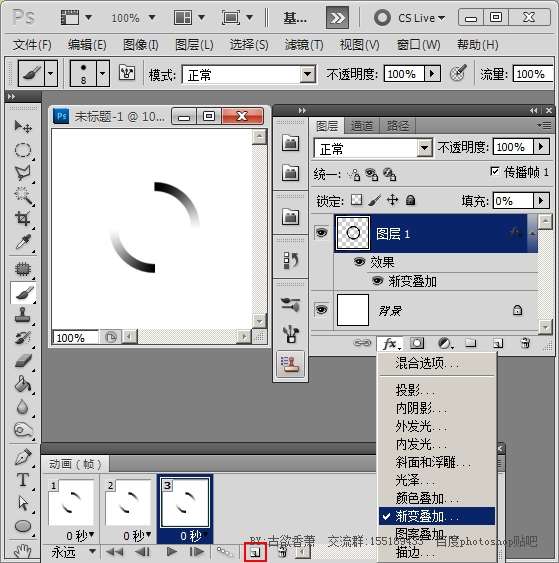Open the 滤镜(T) menu
This screenshot has height=563, width=559.
coord(304,45)
